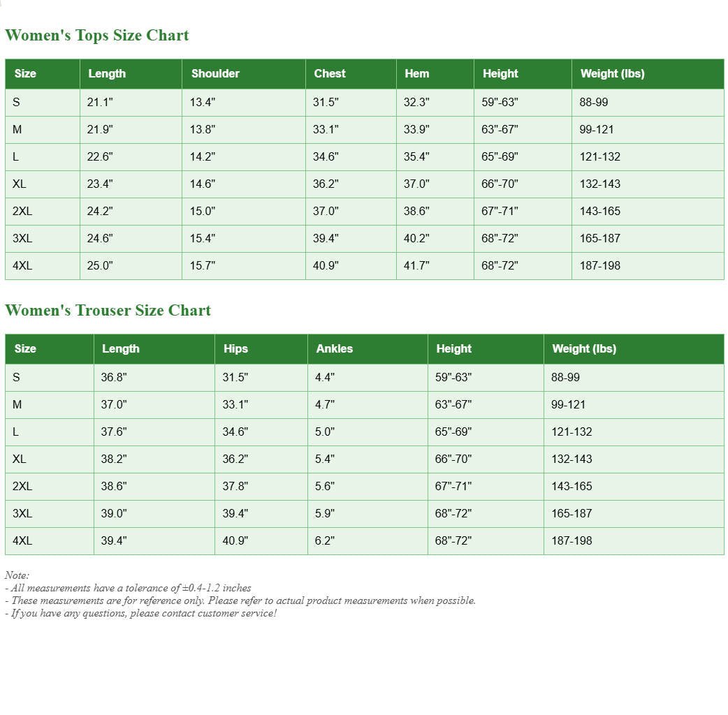Click the Women's Trouser Size Chart heading
Screen dimensions: 728x715
click(x=108, y=311)
